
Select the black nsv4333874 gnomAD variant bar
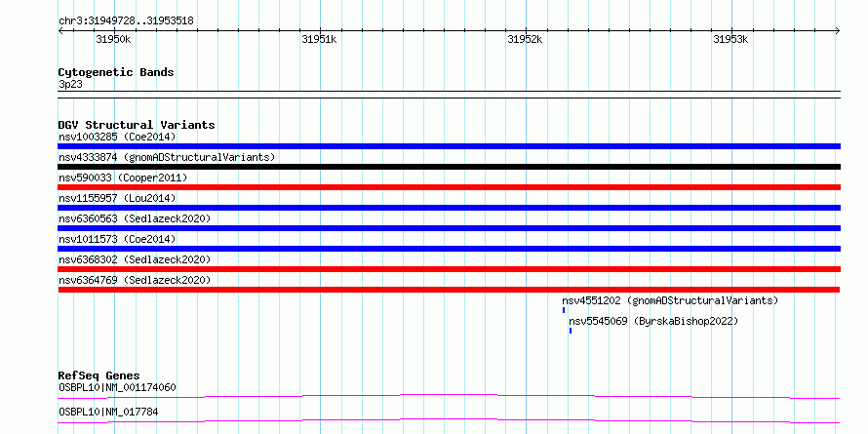449,167
